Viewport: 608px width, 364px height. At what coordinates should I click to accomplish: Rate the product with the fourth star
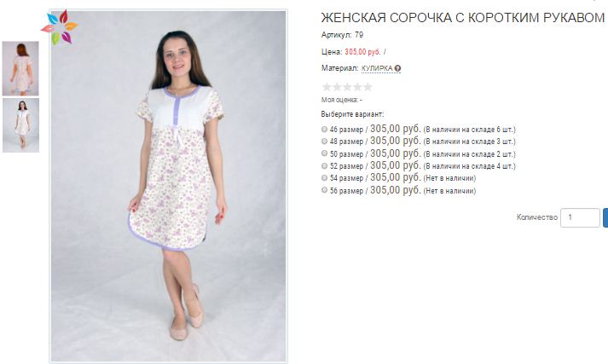tap(357, 87)
